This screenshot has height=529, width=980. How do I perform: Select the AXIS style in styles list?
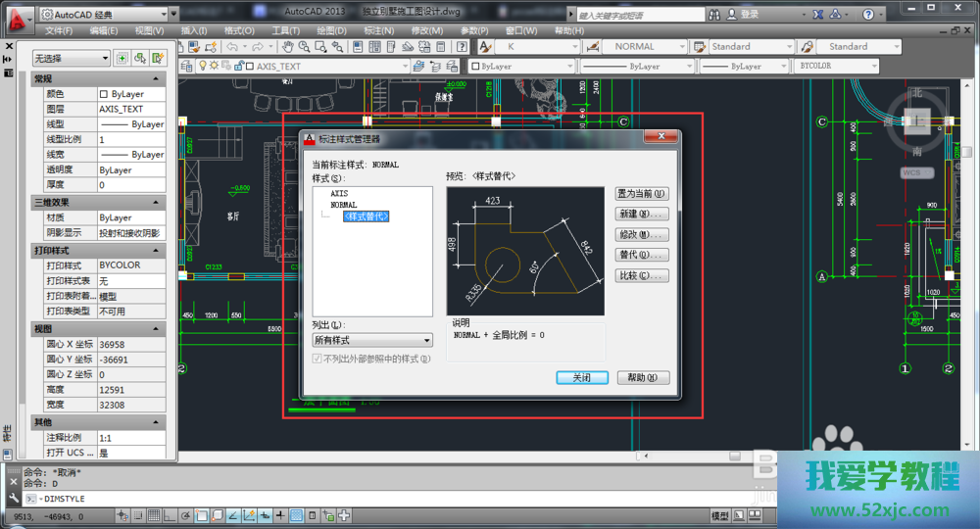339,194
